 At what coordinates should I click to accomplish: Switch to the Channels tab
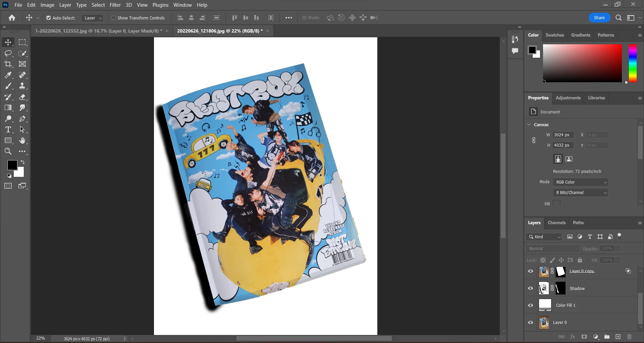pos(556,223)
